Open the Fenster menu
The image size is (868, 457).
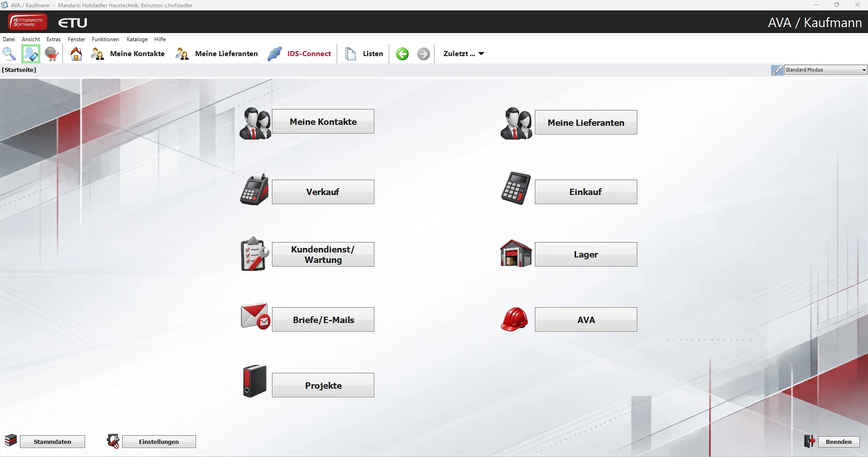[x=76, y=39]
